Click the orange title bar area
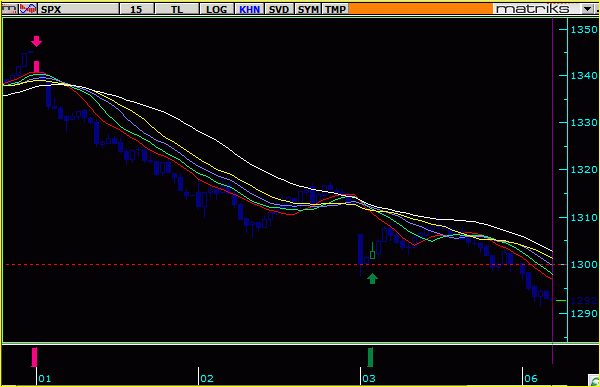The height and width of the screenshot is (387, 600). 421,9
